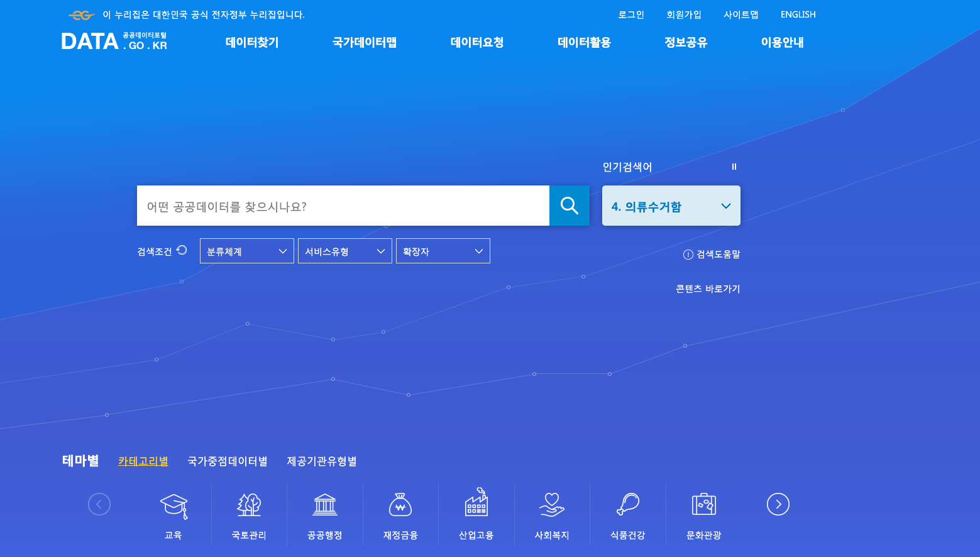
Task: Open the 식품건강 drumstick icon
Action: click(x=627, y=504)
